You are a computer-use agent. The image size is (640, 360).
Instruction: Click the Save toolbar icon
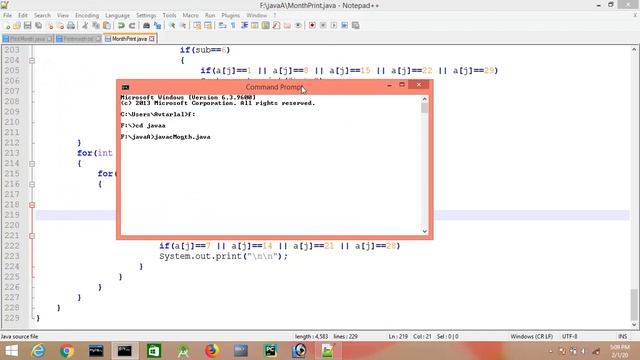pos(27,26)
